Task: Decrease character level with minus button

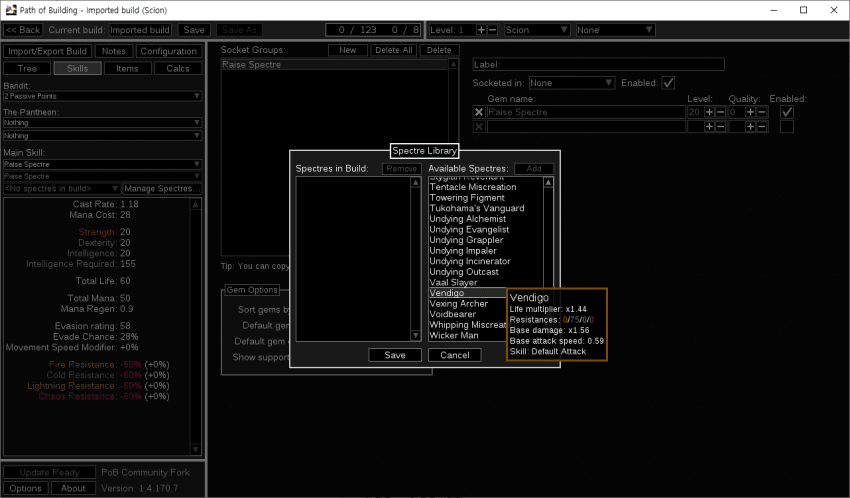Action: (x=492, y=30)
